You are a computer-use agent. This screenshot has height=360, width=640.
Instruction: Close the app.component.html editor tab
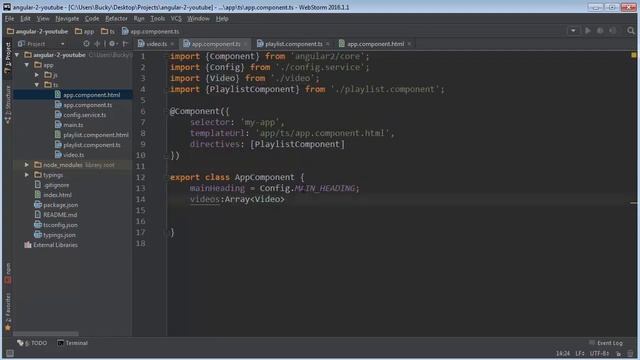click(409, 44)
